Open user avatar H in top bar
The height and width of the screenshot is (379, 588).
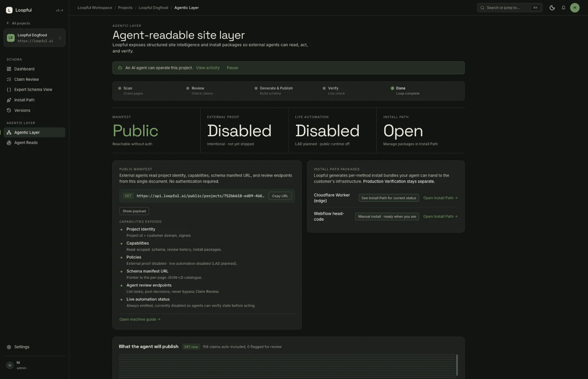pos(575,8)
